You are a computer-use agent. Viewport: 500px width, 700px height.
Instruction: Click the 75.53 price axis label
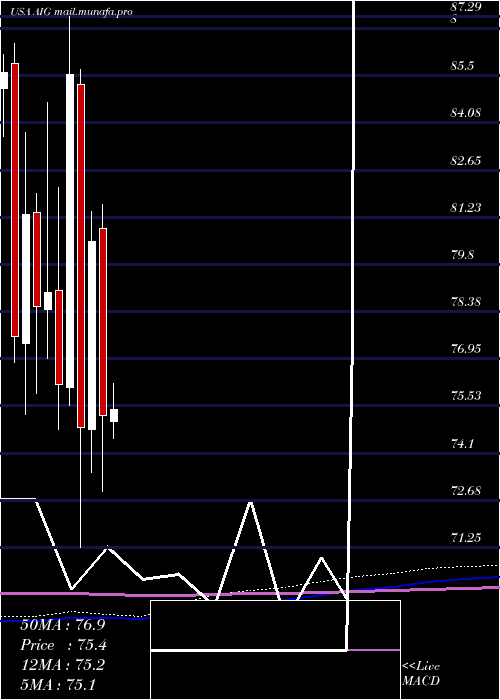click(x=466, y=396)
